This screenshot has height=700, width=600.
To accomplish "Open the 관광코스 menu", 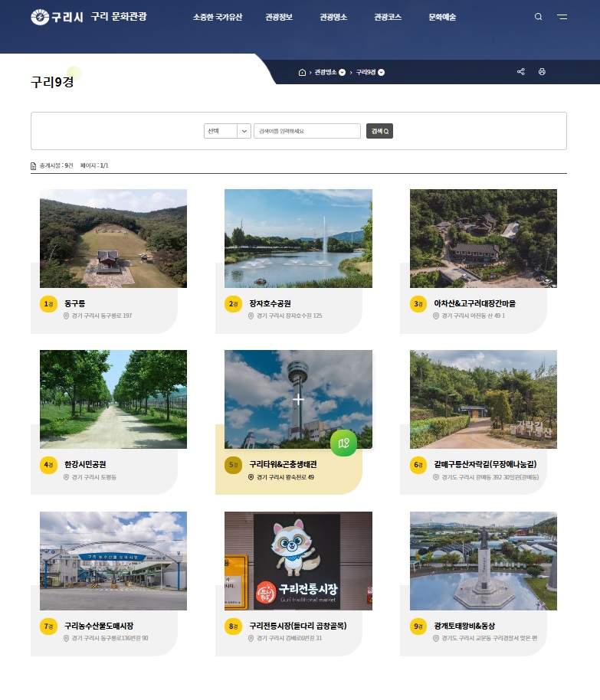I will pos(387,17).
